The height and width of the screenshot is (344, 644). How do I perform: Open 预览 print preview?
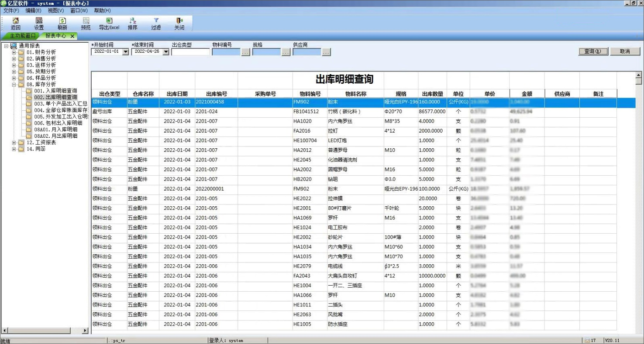[x=86, y=20]
